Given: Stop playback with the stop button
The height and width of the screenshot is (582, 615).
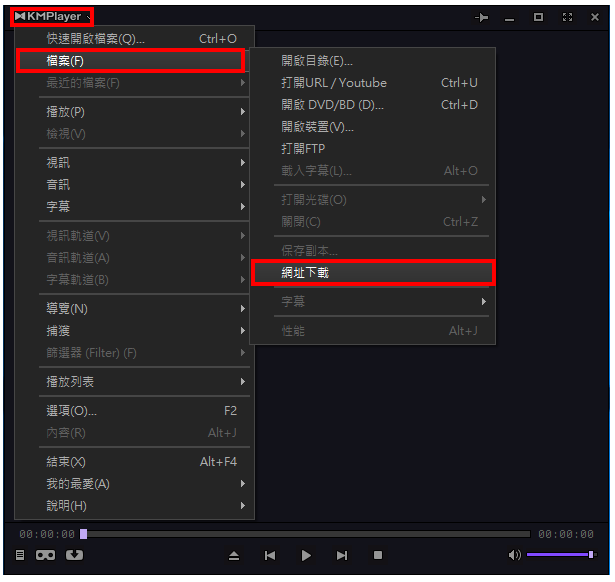Looking at the screenshot, I should coord(378,555).
